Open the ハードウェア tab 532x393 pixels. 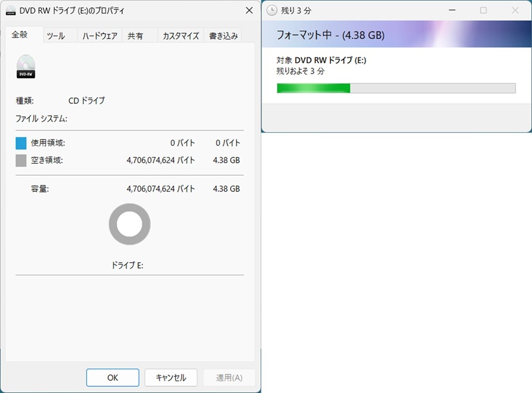(100, 36)
